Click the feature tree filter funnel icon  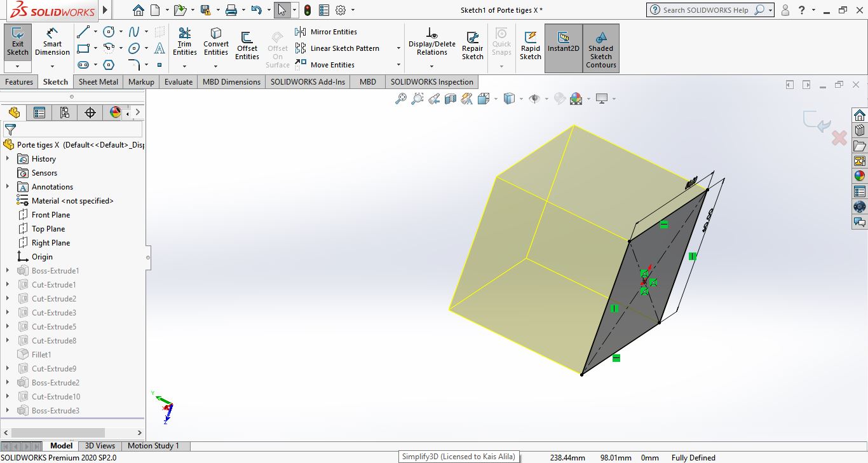10,130
